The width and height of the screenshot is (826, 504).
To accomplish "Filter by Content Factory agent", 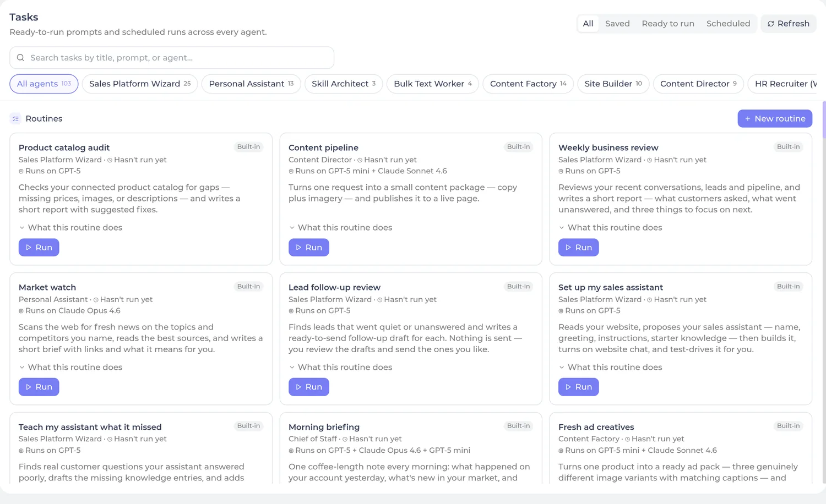I will 528,84.
